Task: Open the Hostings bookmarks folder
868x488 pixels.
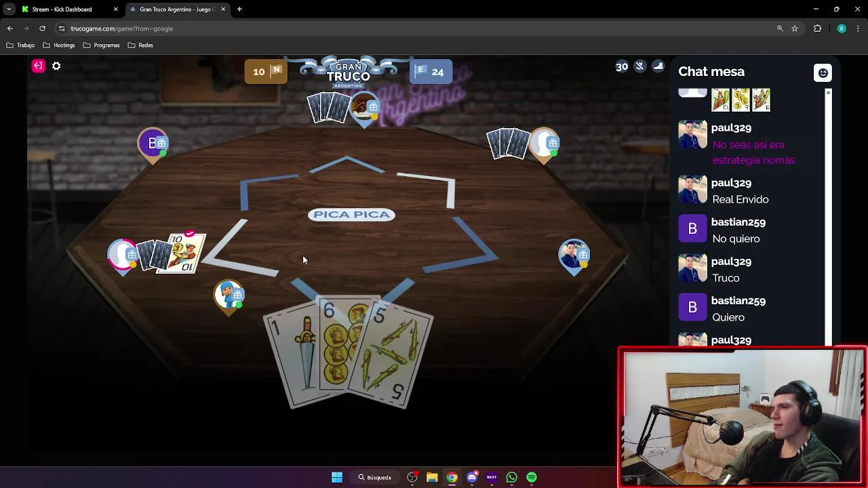Action: click(60, 45)
